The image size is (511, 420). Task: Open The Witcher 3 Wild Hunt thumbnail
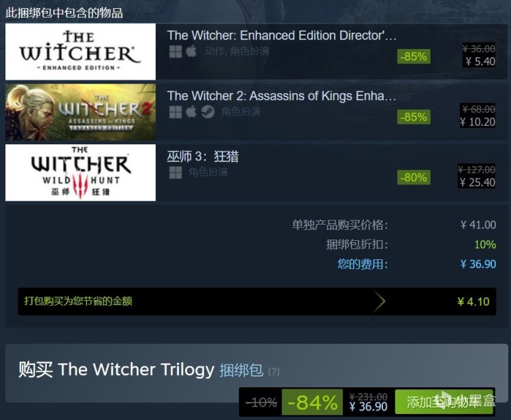pyautogui.click(x=80, y=172)
